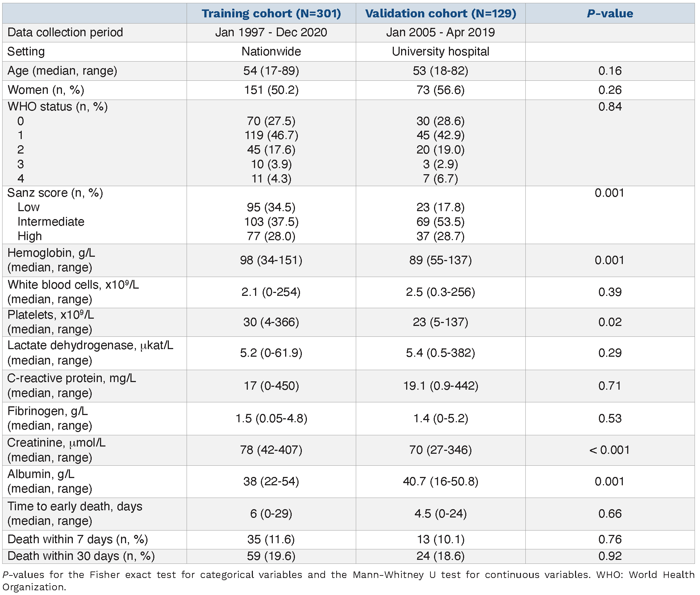The height and width of the screenshot is (595, 700).
Task: Select the Nationwide setting cell
Action: click(x=271, y=51)
